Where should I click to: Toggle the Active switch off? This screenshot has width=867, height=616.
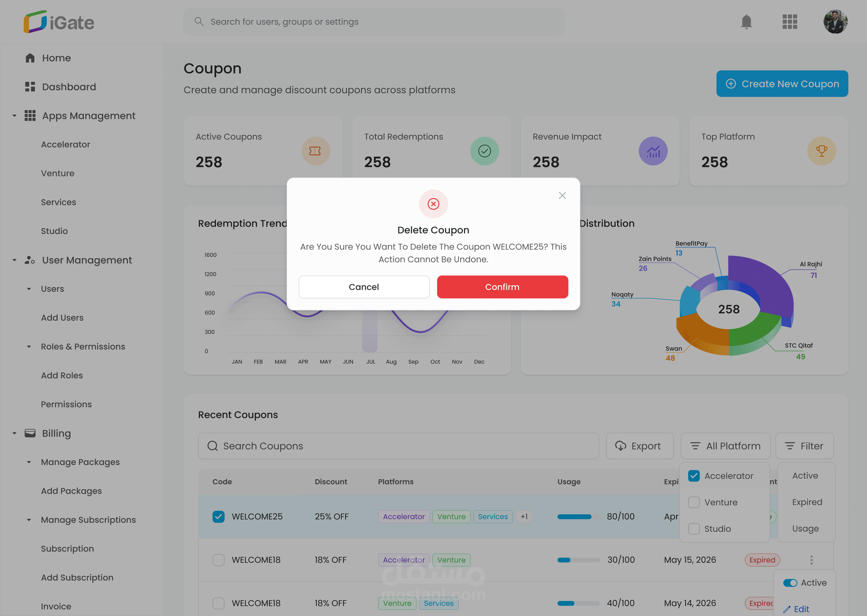point(790,583)
